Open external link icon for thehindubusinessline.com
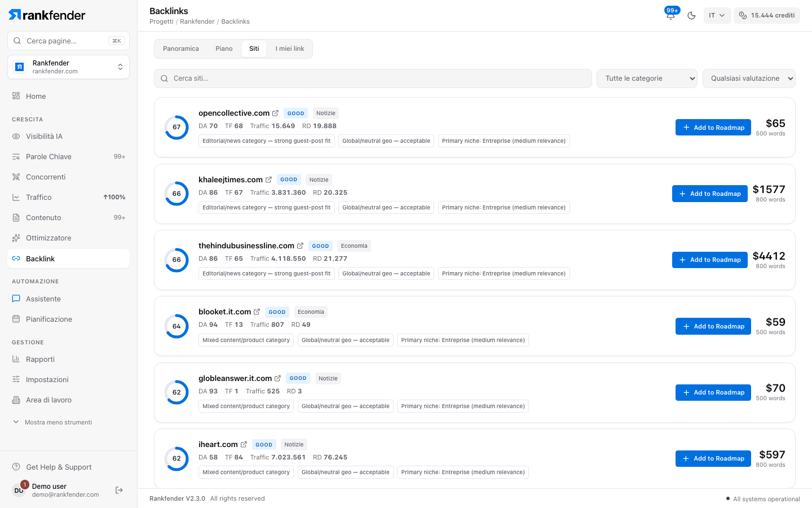Image resolution: width=812 pixels, height=508 pixels. [x=300, y=246]
